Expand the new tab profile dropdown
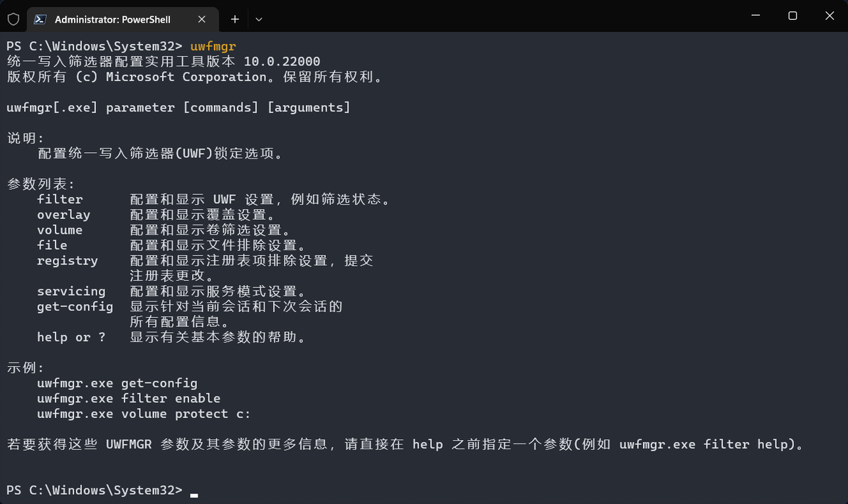 tap(259, 19)
